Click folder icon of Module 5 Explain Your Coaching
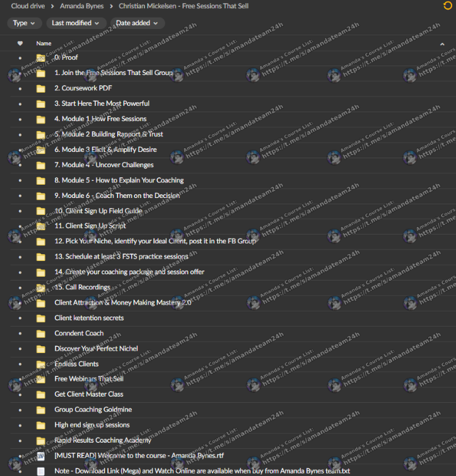Viewport: 456px width, 476px height. click(41, 180)
